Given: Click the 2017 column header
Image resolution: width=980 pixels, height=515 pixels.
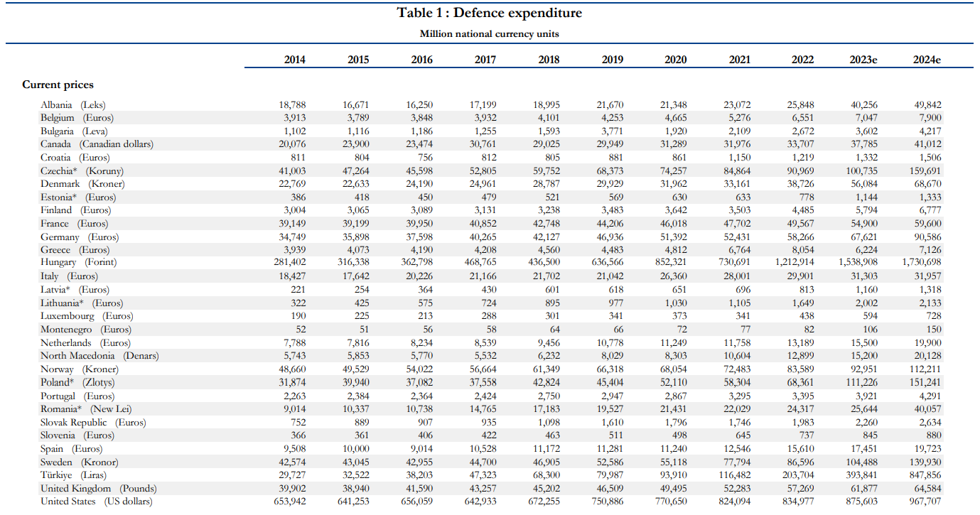Looking at the screenshot, I should 485,60.
